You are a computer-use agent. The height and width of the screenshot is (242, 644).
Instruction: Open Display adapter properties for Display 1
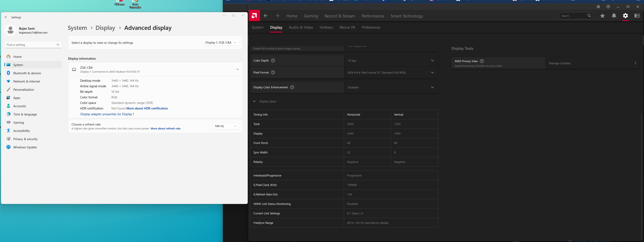pyautogui.click(x=107, y=114)
